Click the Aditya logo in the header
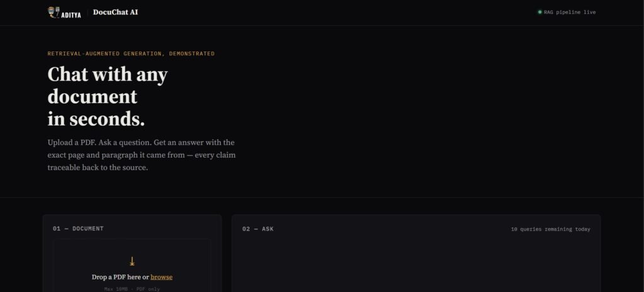Screen dimensions: 644x292 click(64, 13)
